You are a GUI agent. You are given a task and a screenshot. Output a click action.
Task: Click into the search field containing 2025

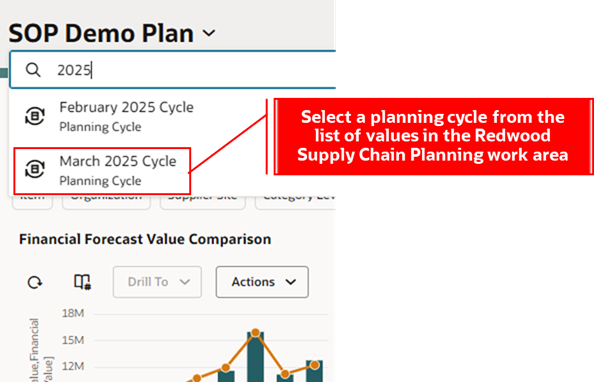pyautogui.click(x=173, y=70)
